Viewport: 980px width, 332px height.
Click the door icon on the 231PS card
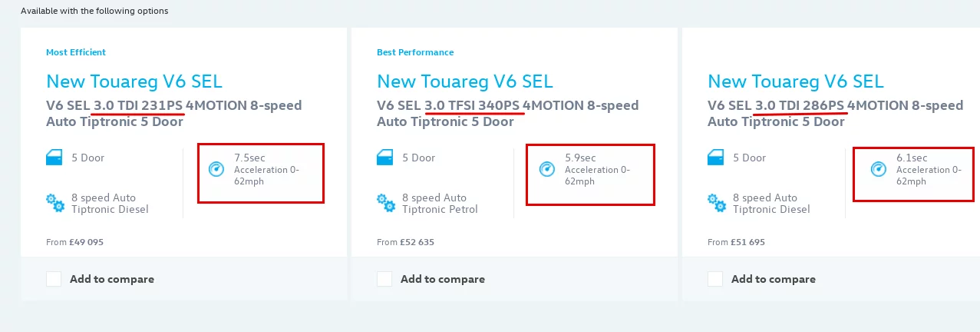(55, 158)
